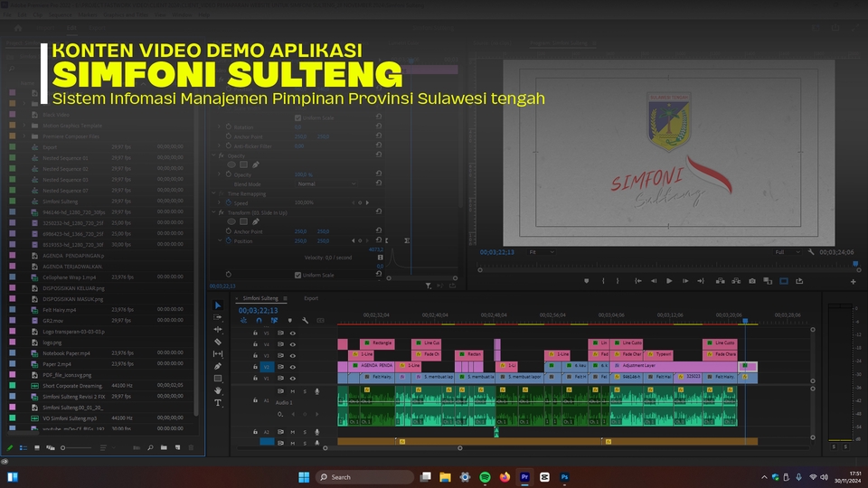Image resolution: width=868 pixels, height=488 pixels.
Task: Toggle Snap in Timeline magnet icon
Action: (x=259, y=320)
